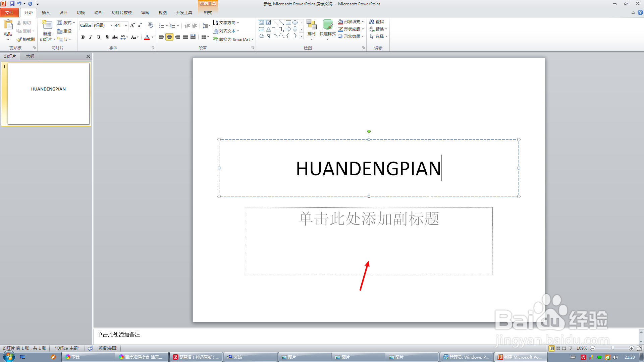Click the Clear Formatting icon
This screenshot has height=362, width=644.
pyautogui.click(x=151, y=25)
